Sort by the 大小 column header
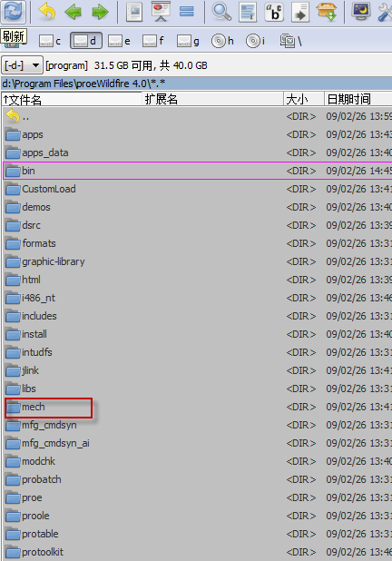 304,99
